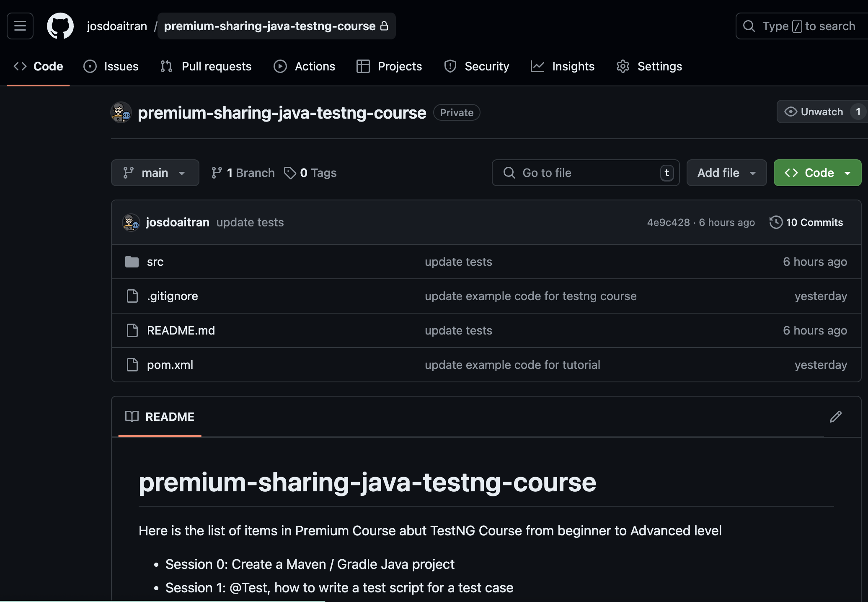Open commit 'update example code for tutorial'
868x602 pixels.
(512, 365)
